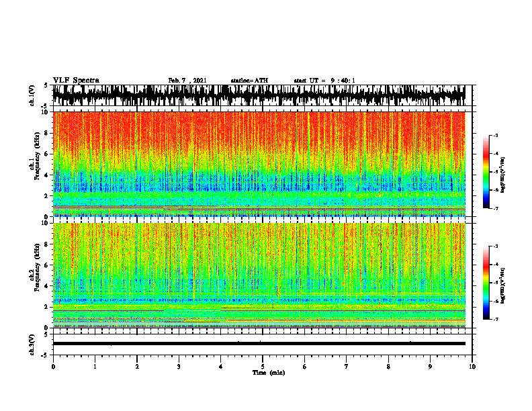Click the ch.2 spectrogram panel
Image resolution: width=532 pixels, height=411 pixels.
[259, 275]
